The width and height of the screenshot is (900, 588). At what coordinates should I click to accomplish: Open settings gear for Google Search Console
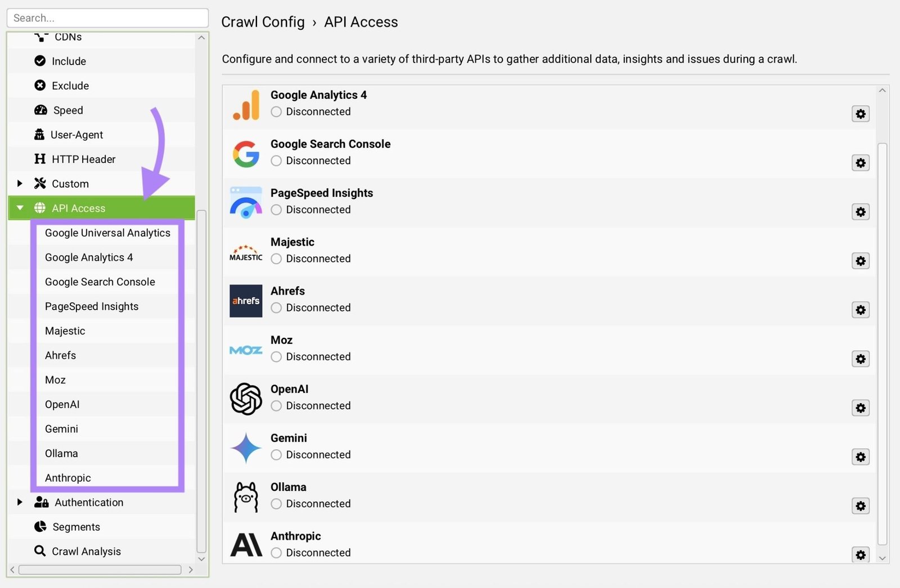(861, 163)
